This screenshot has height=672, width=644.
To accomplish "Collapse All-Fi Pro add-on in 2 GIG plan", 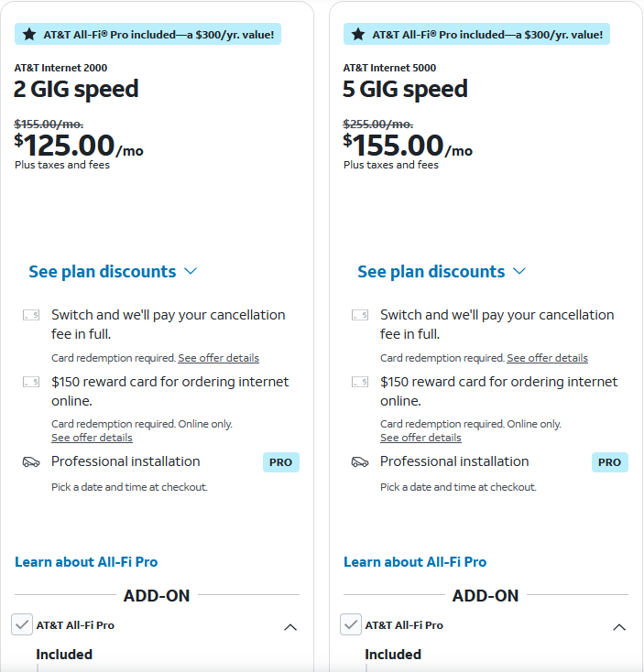I will pos(290,627).
